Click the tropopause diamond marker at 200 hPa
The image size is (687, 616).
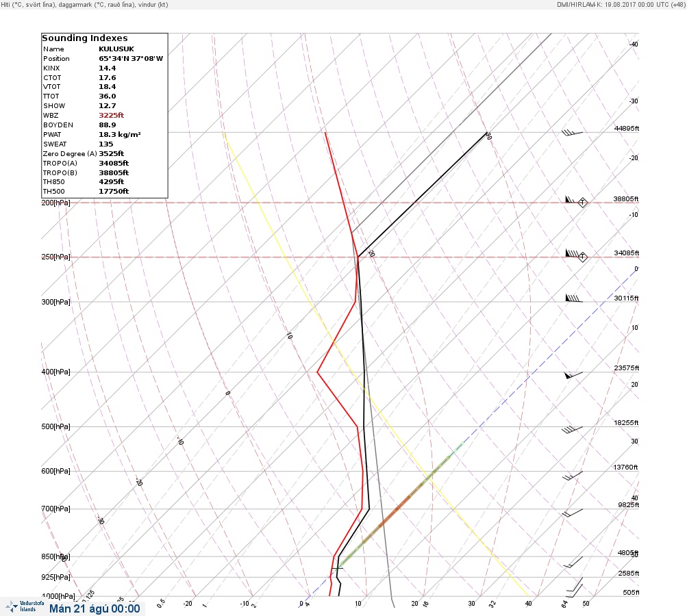[582, 203]
